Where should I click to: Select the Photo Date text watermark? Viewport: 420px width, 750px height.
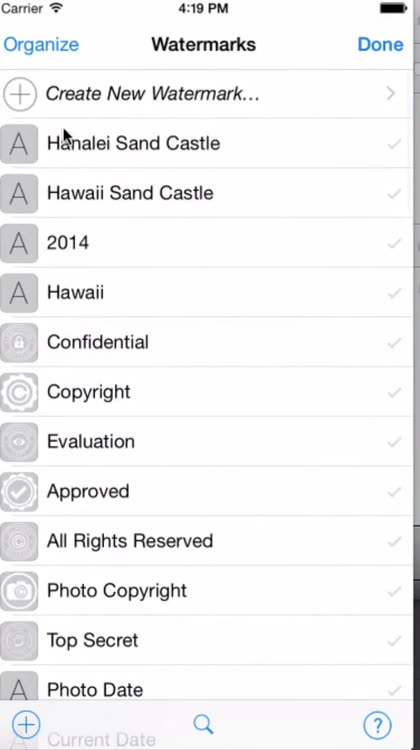click(x=207, y=688)
